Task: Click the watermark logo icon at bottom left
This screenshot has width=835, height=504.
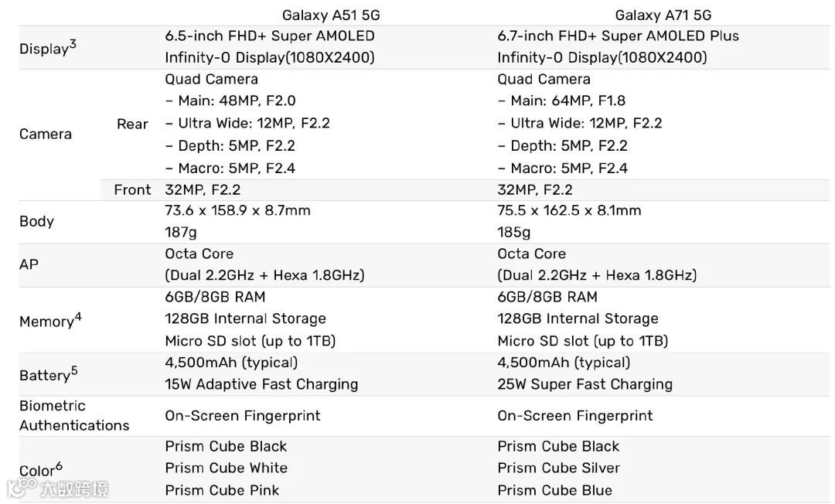Action: pyautogui.click(x=22, y=486)
